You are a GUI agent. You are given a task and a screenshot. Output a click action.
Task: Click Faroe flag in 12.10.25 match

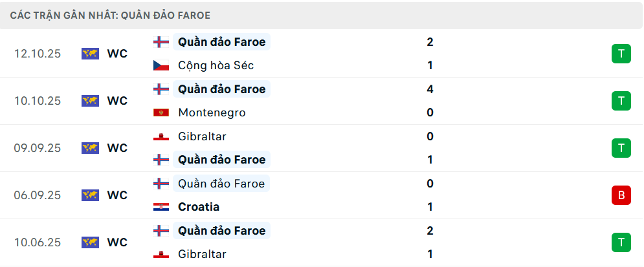pos(161,42)
